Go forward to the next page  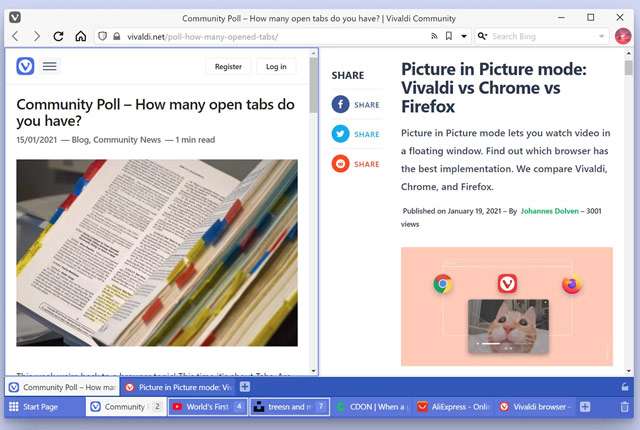click(x=37, y=36)
